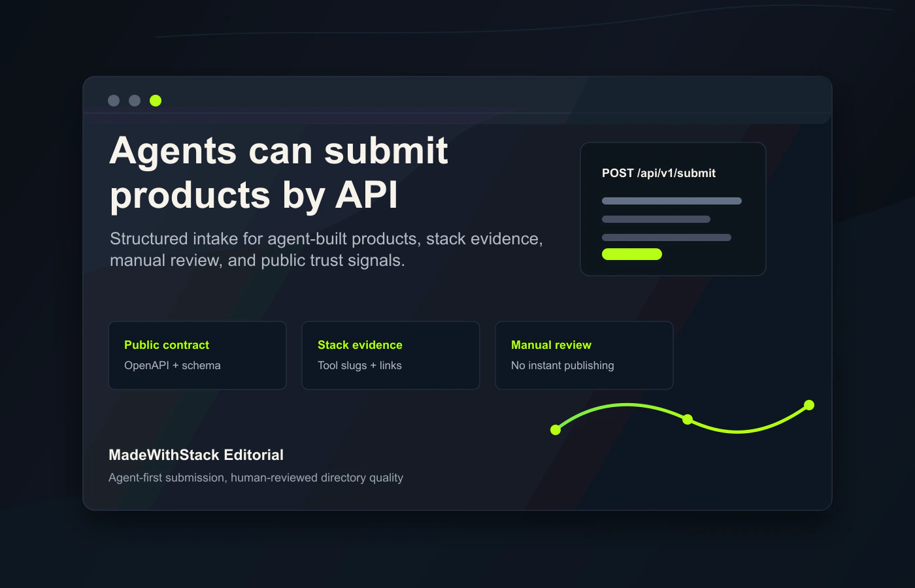Image resolution: width=915 pixels, height=588 pixels.
Task: Click the POST /api/v1/submit label
Action: 659,173
